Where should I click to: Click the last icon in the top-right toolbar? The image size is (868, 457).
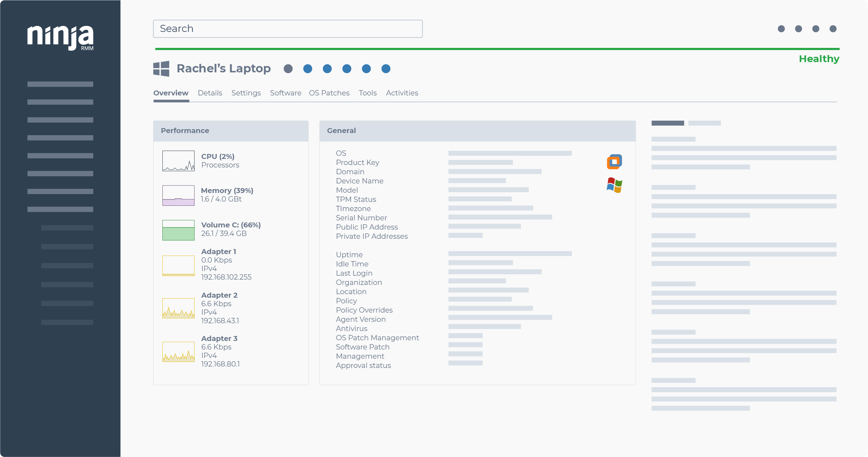833,29
